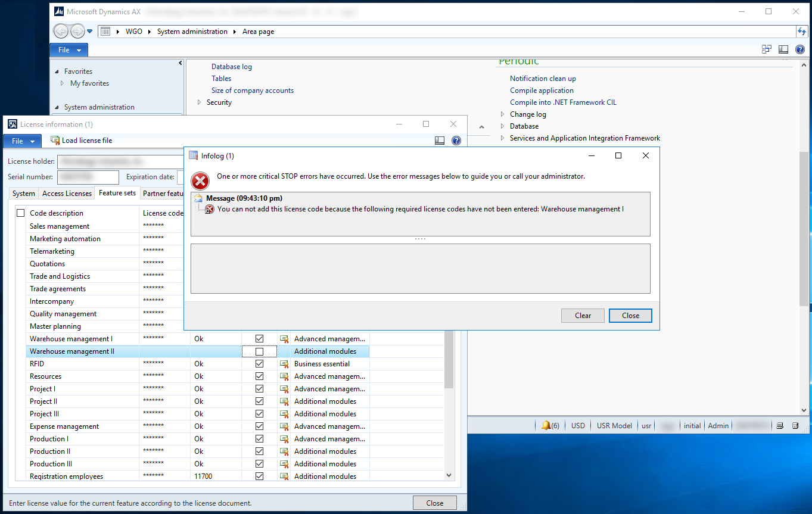Toggle the checkbox for Warehouse management I
812x514 pixels.
259,338
